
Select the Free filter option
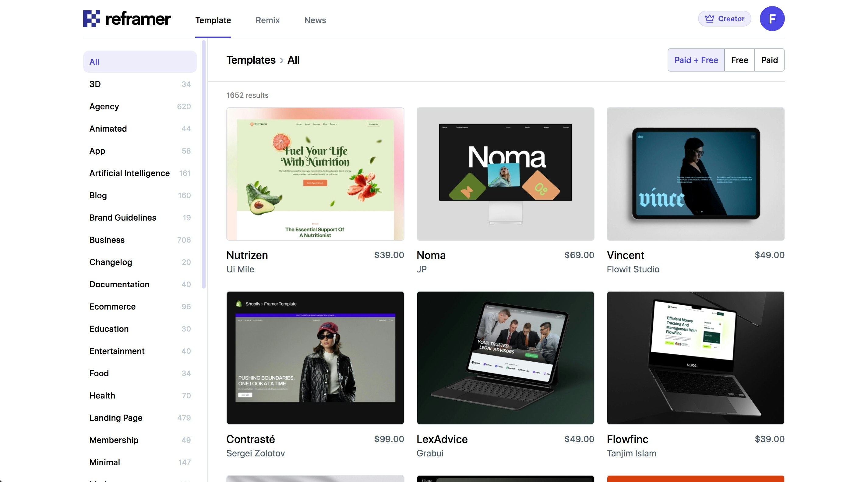click(x=739, y=60)
